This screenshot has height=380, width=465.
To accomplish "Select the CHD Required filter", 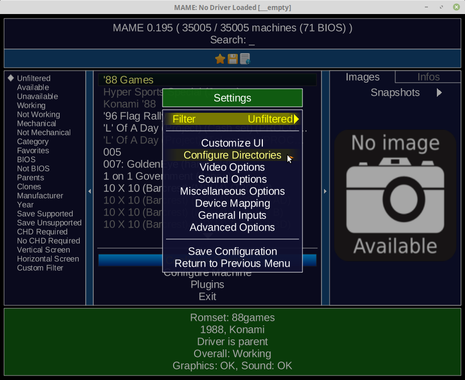I will (42, 231).
